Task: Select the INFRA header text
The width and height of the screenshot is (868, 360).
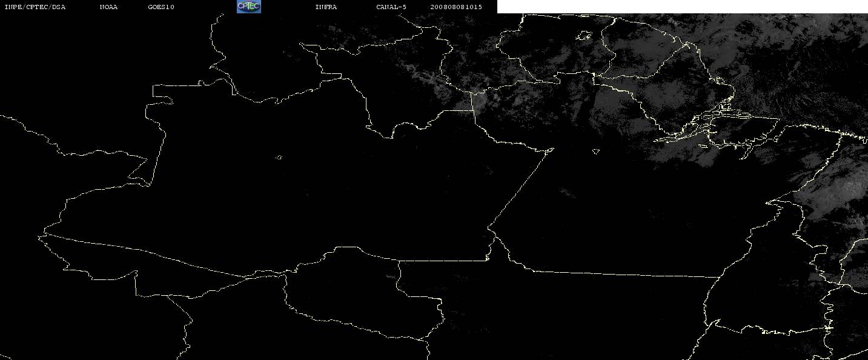Action: click(x=326, y=7)
